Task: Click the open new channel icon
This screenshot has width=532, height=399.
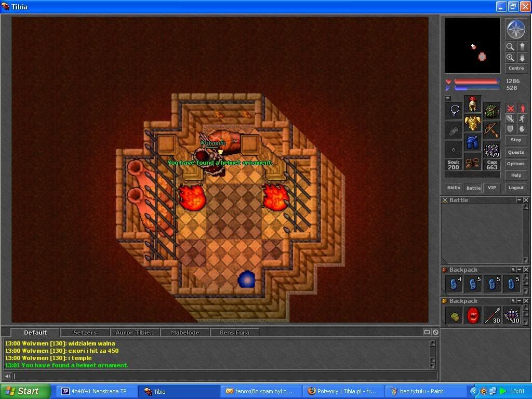Action: click(x=427, y=332)
